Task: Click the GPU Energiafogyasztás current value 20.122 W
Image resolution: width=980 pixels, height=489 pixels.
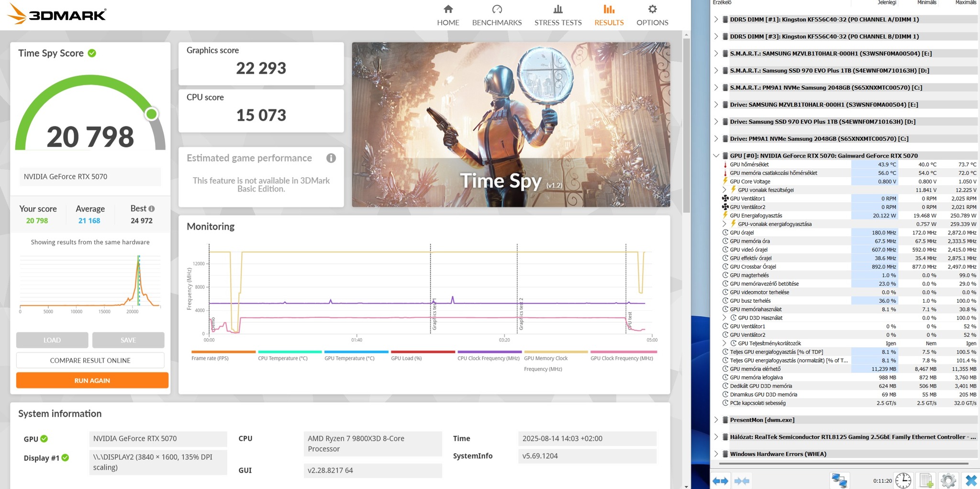Action: pyautogui.click(x=884, y=216)
